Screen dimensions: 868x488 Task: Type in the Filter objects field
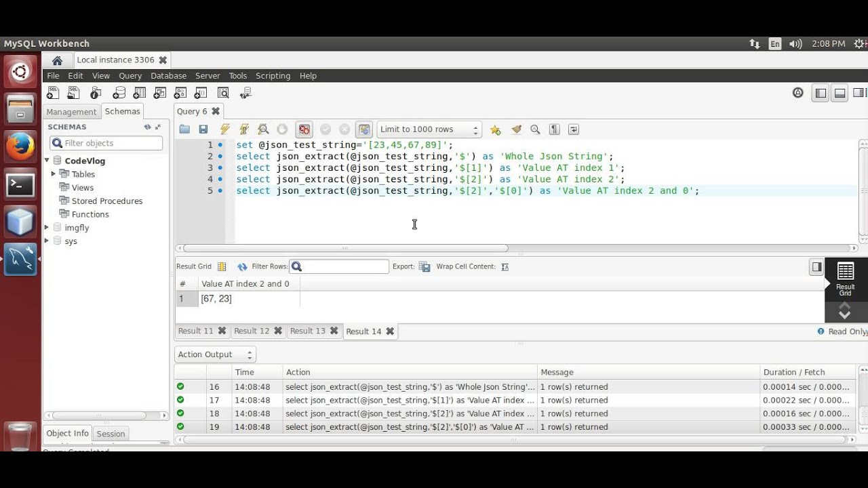[x=106, y=143]
